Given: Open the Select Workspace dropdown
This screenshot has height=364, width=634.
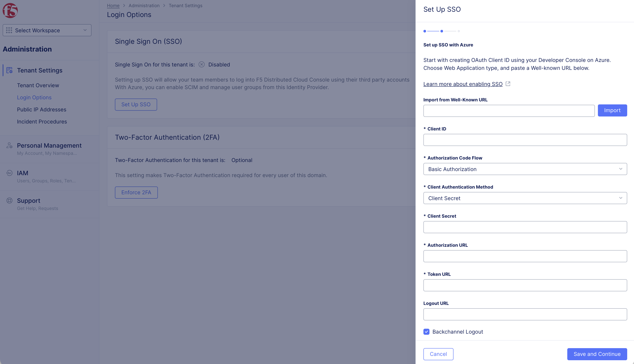Looking at the screenshot, I should point(47,30).
